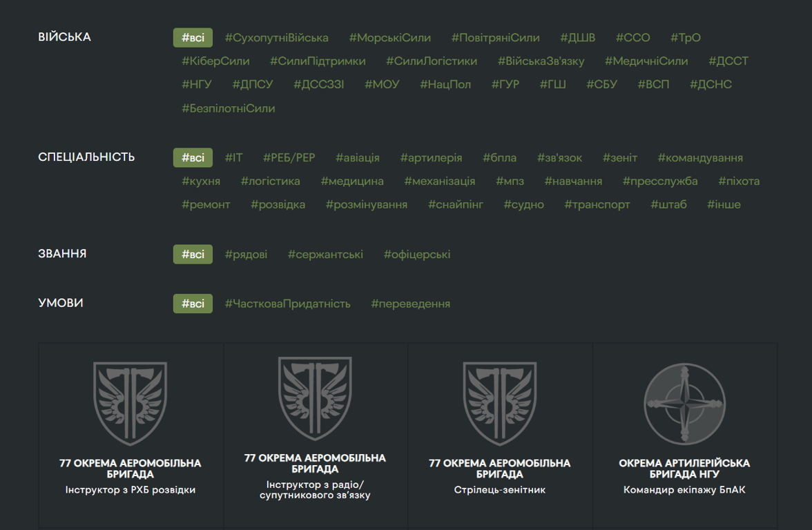Screen dimensions: 812x530
Task: Click the emblem above Інструктор з РХБ розвідки
Action: pos(130,404)
